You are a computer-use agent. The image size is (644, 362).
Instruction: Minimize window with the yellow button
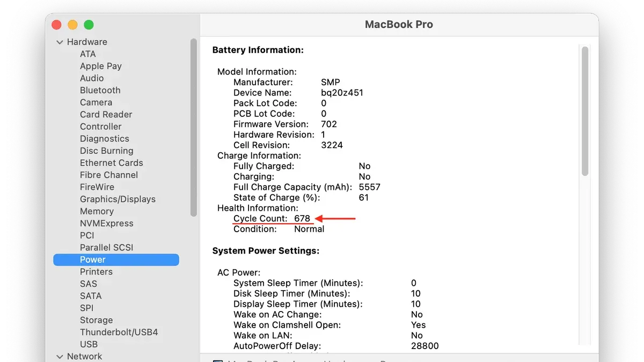click(x=72, y=25)
